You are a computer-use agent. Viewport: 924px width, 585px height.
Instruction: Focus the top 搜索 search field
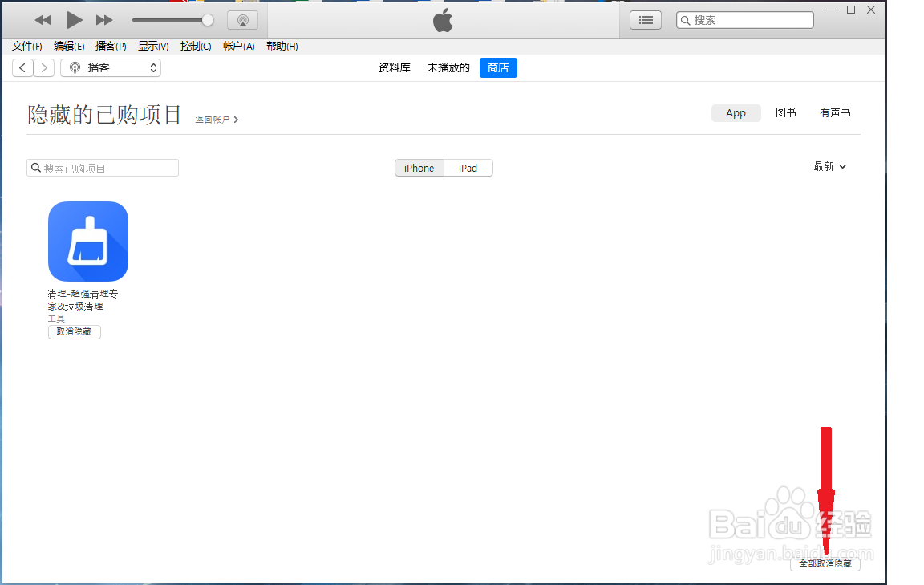coord(745,20)
